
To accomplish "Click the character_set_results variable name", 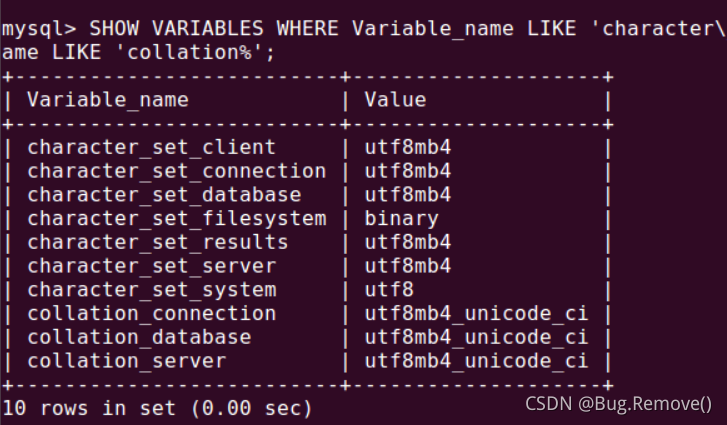I will point(157,242).
